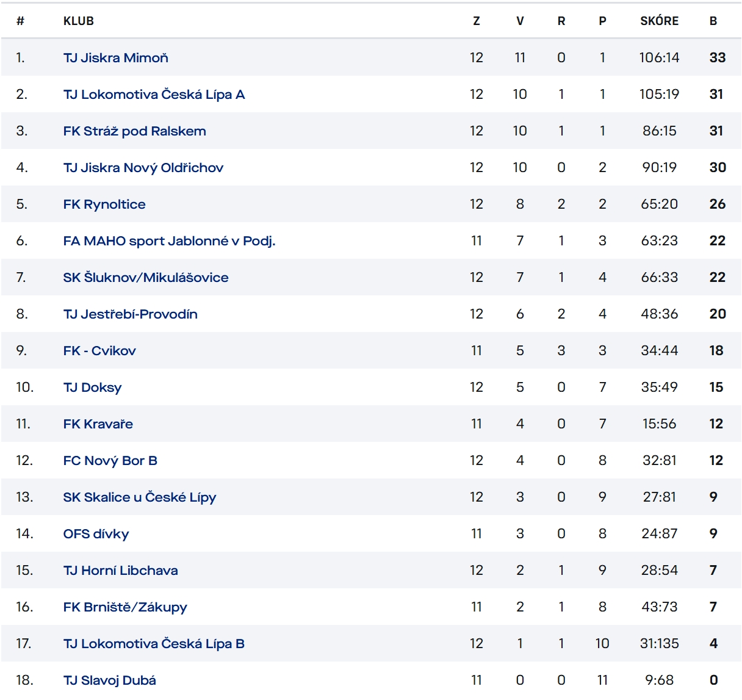Open the FK Kravaře club link
Screen dimensions: 742x700
click(98, 424)
